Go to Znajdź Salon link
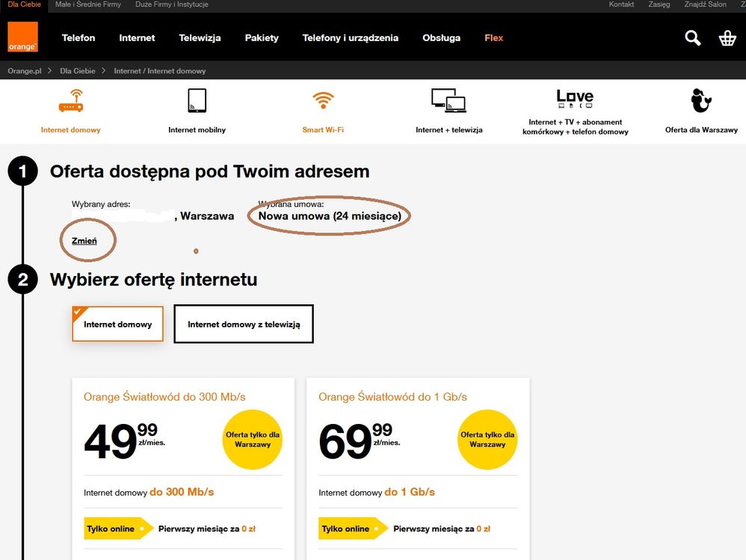The width and height of the screenshot is (746, 560). (x=705, y=4)
